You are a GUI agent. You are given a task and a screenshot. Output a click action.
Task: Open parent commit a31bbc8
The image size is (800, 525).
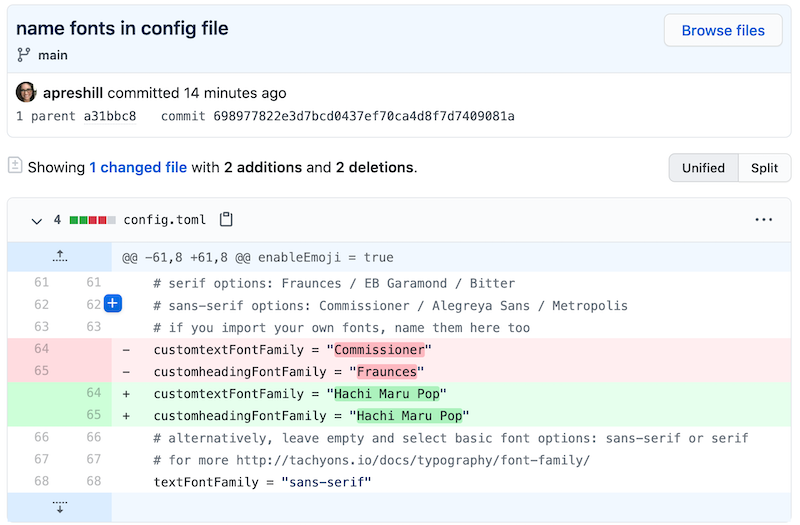(x=110, y=116)
